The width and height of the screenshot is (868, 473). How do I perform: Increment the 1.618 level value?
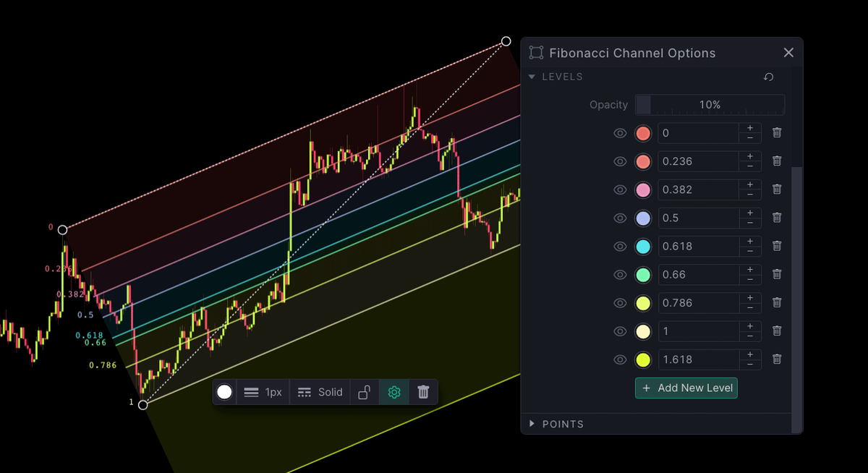[x=750, y=354]
